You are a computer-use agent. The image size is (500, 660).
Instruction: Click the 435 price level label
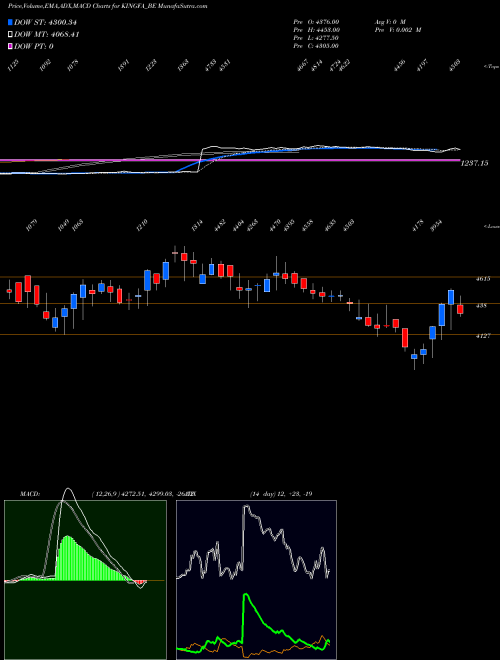(x=481, y=306)
